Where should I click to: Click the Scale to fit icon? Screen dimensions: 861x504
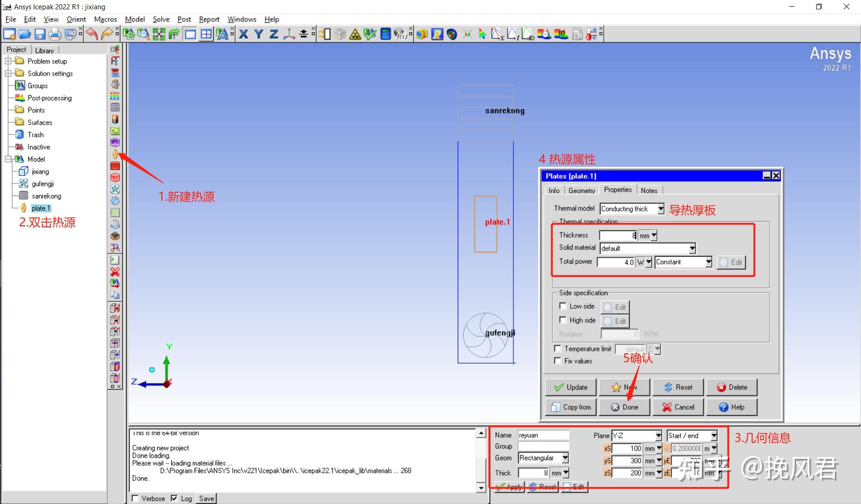tap(159, 34)
